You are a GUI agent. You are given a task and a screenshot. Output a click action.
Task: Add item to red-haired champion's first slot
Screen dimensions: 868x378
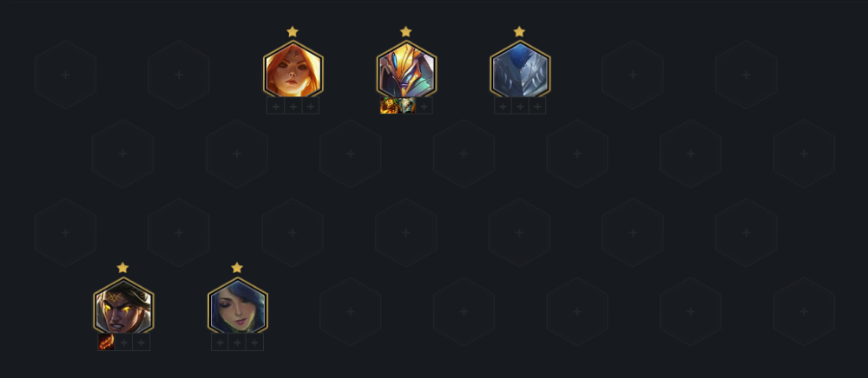[276, 106]
